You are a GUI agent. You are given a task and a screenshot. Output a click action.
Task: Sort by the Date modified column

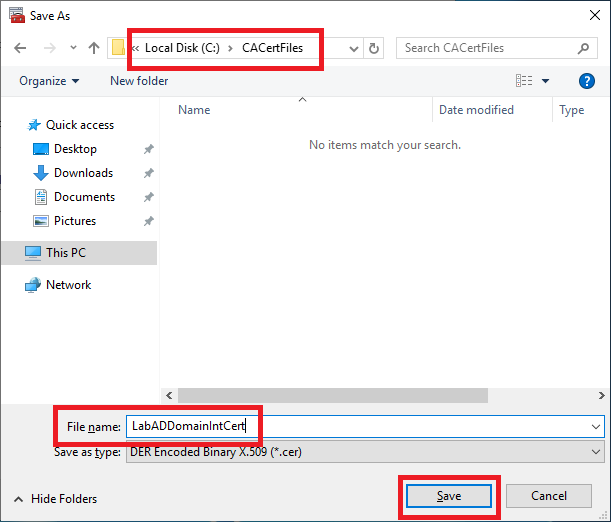[x=476, y=110]
